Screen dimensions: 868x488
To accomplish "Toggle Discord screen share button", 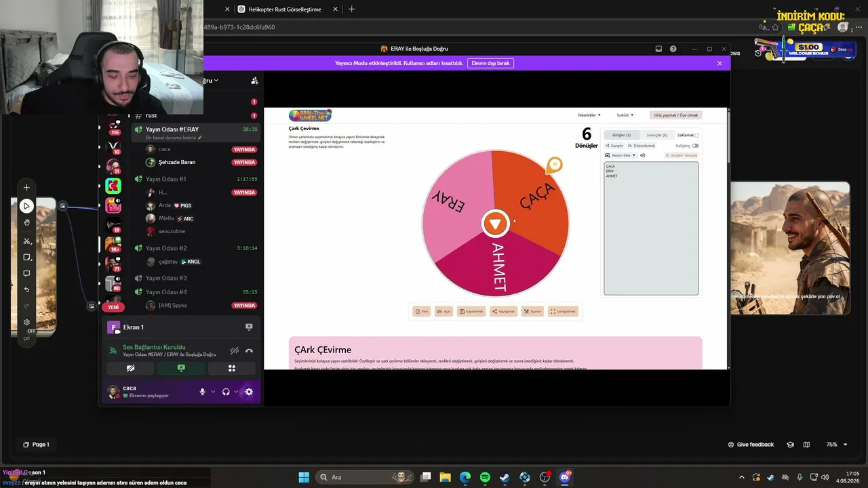I will [181, 368].
